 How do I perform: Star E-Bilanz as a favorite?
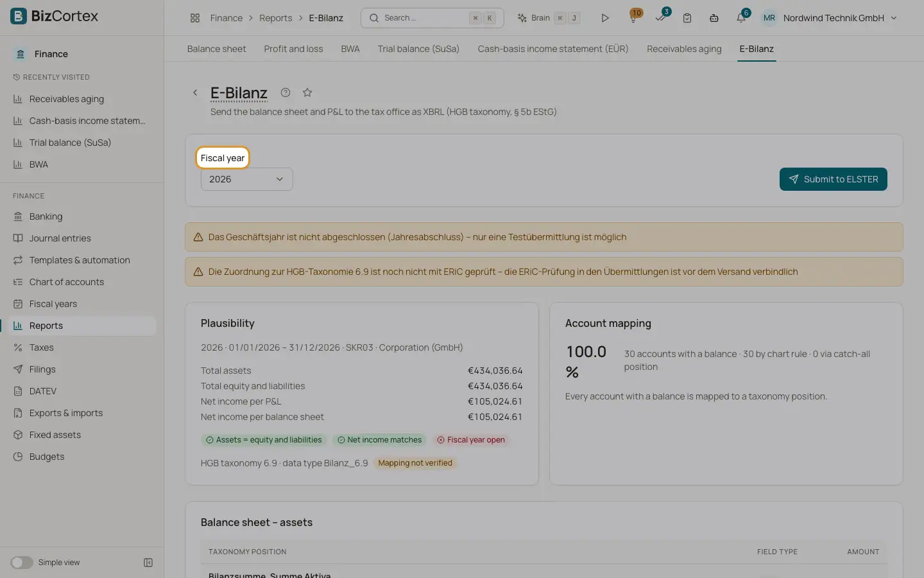pos(307,92)
